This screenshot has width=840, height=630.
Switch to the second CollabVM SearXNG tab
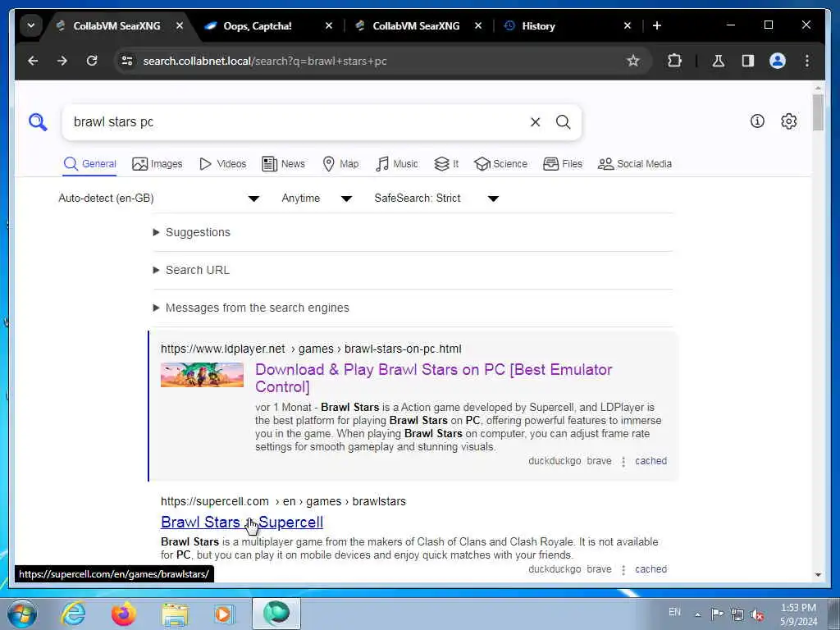[416, 25]
